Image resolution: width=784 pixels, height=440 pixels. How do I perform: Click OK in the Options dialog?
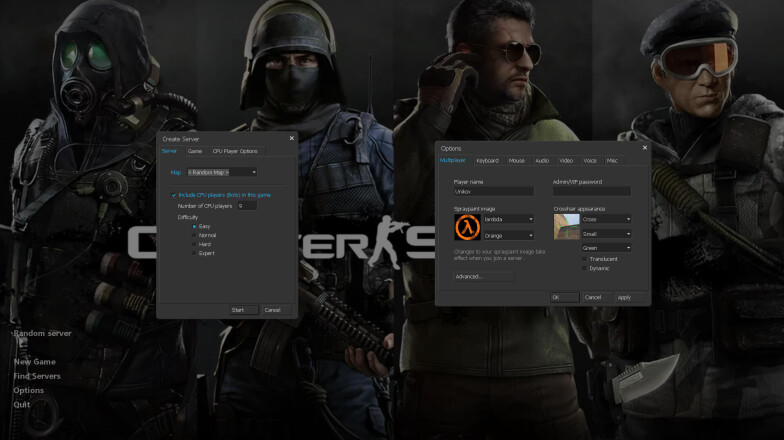point(564,298)
